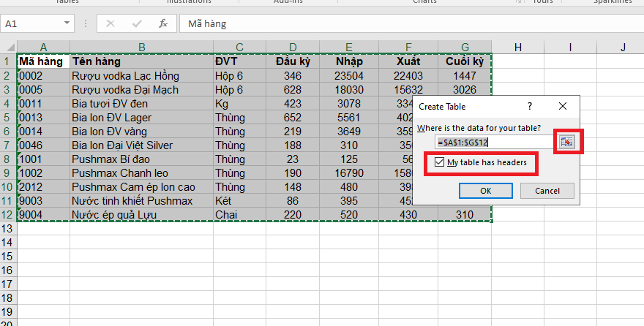The width and height of the screenshot is (644, 326).
Task: Click the collapse dialog range selector icon
Action: (566, 142)
